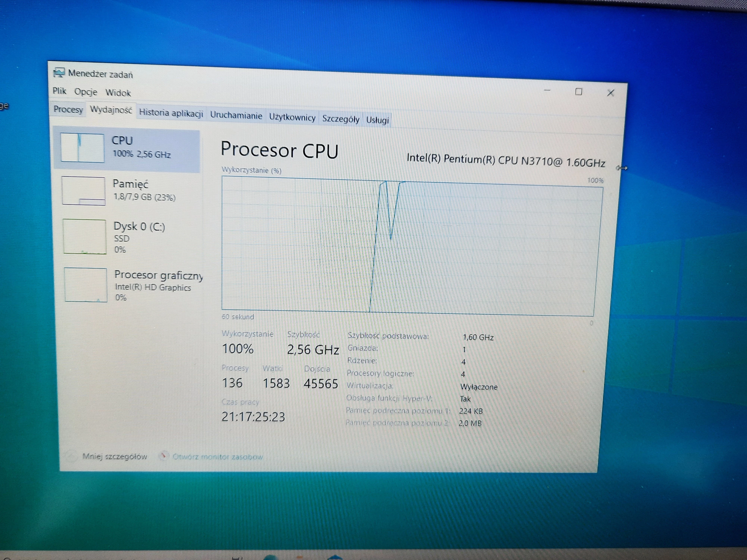Open the Historia aplikacji tab
The image size is (747, 560).
[171, 113]
